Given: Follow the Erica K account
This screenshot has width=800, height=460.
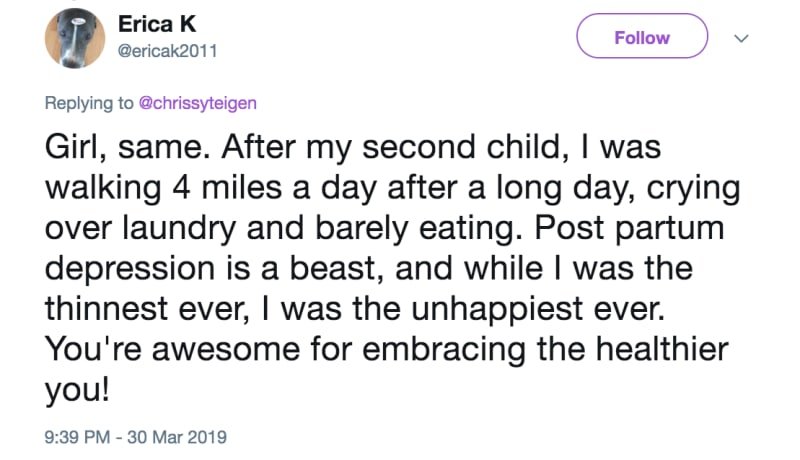Looking at the screenshot, I should (642, 36).
